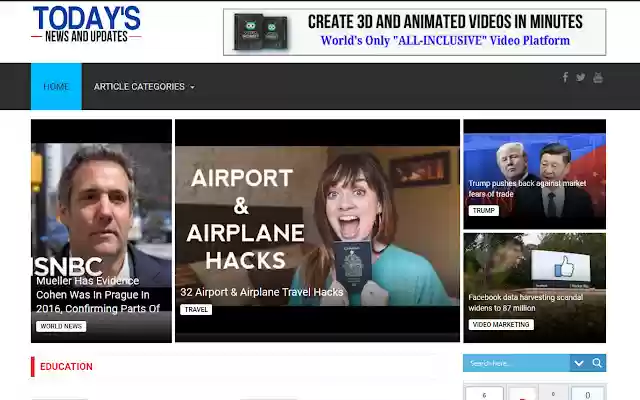Open the Education section heading
Viewport: 640px width, 400px height.
click(x=66, y=367)
